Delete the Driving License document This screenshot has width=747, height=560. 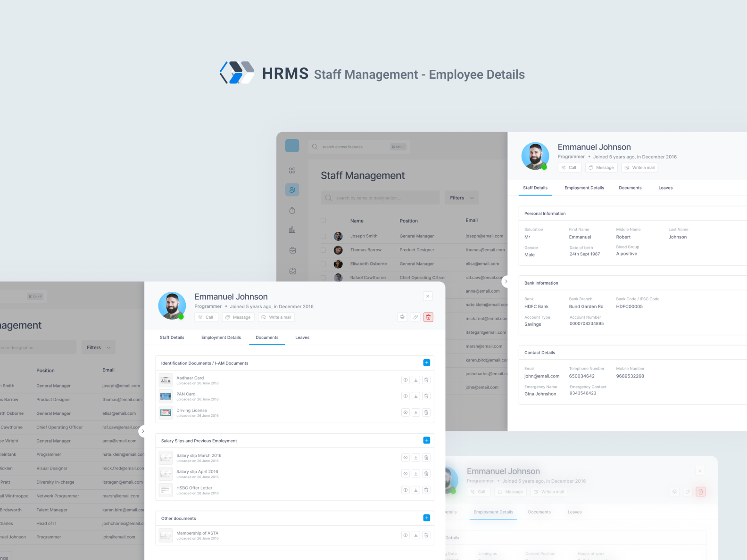pos(426,412)
